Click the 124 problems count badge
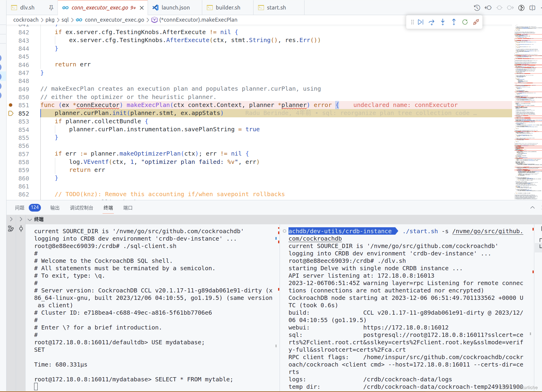This screenshot has width=542, height=392. 35,207
